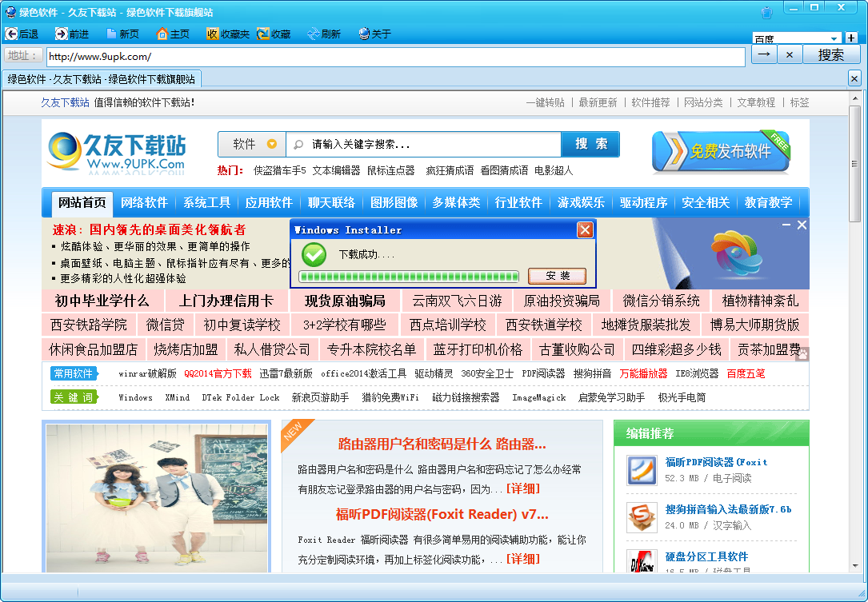Screen dimensions: 868x602
Task: Click the browser logo in the title bar
Action: pyautogui.click(x=10, y=12)
